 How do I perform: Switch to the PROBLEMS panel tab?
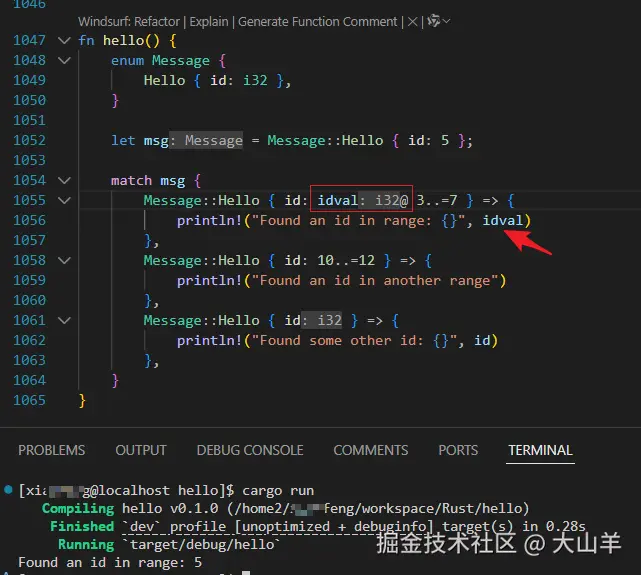[x=51, y=450]
